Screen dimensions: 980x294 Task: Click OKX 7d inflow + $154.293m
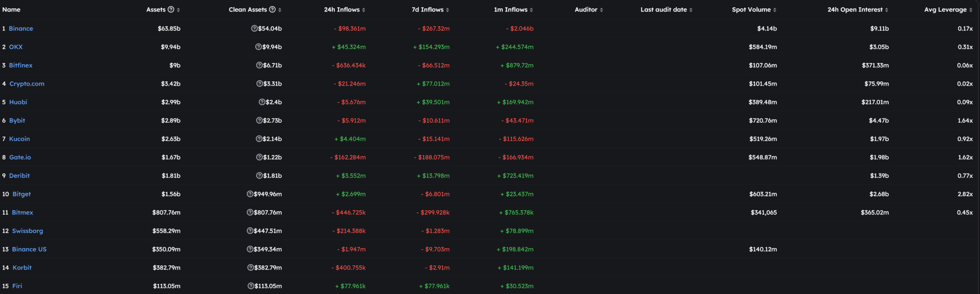(431, 47)
